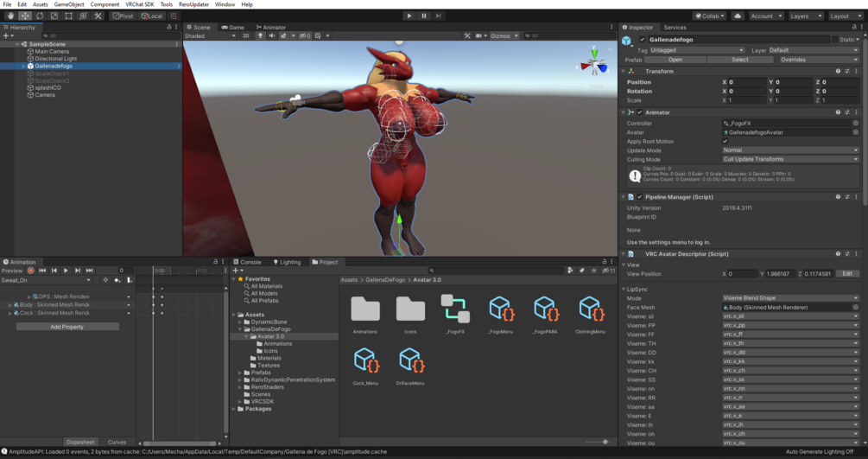Select the ClothingMenu asset
868x459 pixels.
(590, 309)
